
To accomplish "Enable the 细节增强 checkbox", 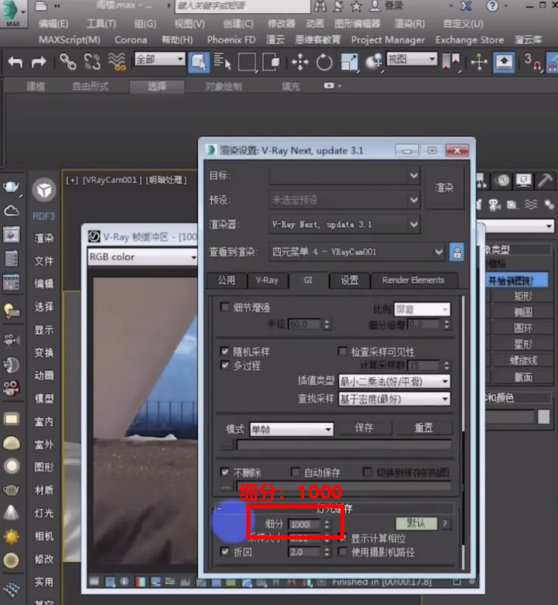I will pyautogui.click(x=225, y=307).
